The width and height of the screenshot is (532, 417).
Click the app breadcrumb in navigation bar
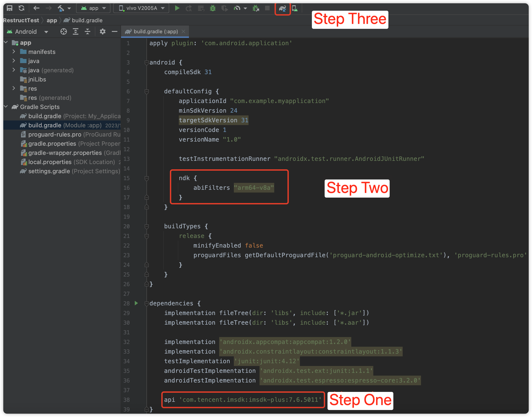[52, 20]
